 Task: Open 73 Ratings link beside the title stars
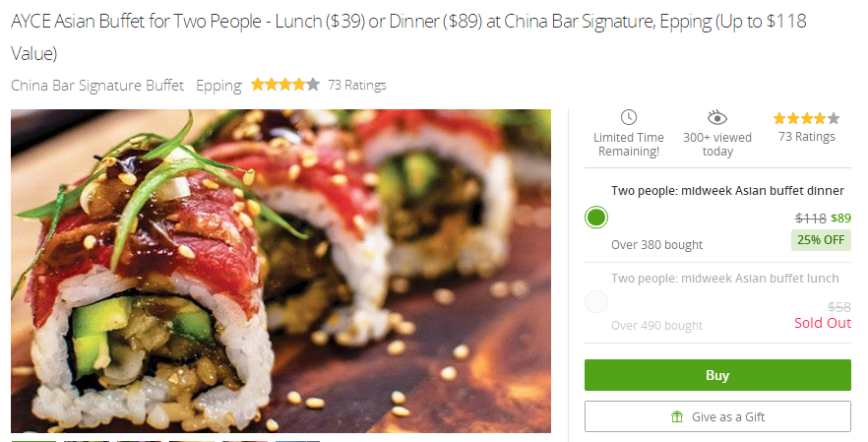tap(357, 85)
